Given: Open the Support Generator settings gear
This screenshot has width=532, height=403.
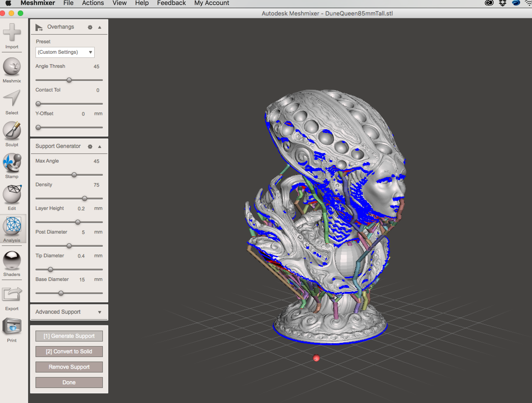Looking at the screenshot, I should (x=90, y=147).
